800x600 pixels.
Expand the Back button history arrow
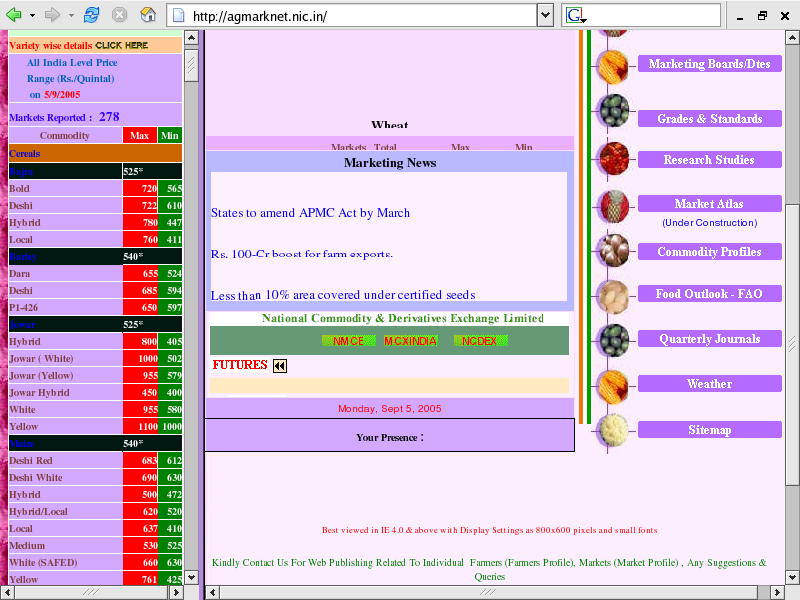tap(32, 16)
